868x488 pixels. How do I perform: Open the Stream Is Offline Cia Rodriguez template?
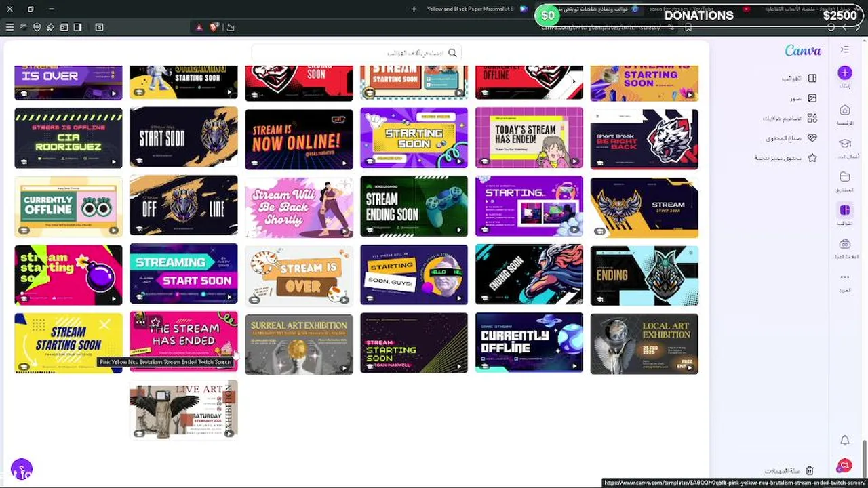(68, 138)
